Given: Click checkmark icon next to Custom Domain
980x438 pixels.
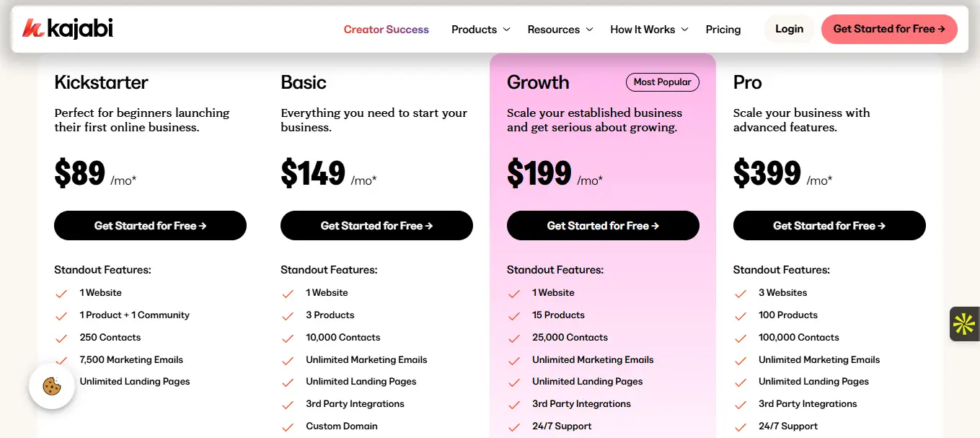Looking at the screenshot, I should coord(288,426).
